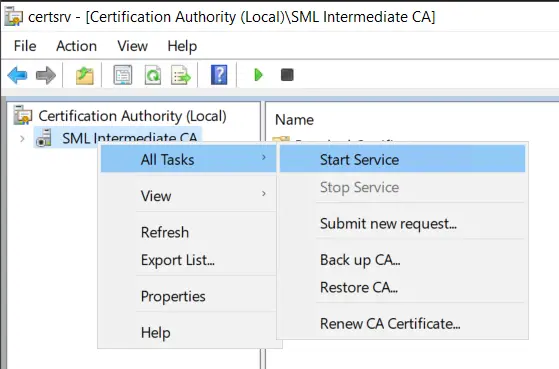Viewport: 559px width, 369px height.
Task: Open Properties from the context menu
Action: (189, 296)
